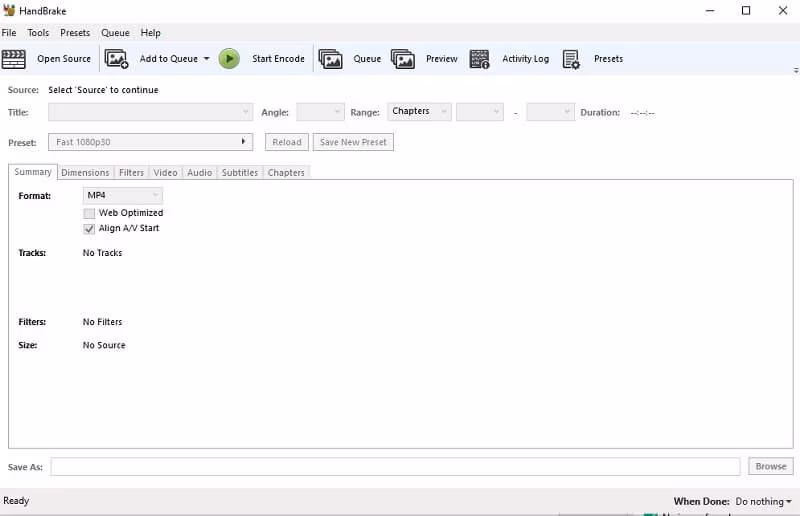Screen dimensions: 800x516
Task: Switch to the Dimensions tab
Action: click(85, 173)
